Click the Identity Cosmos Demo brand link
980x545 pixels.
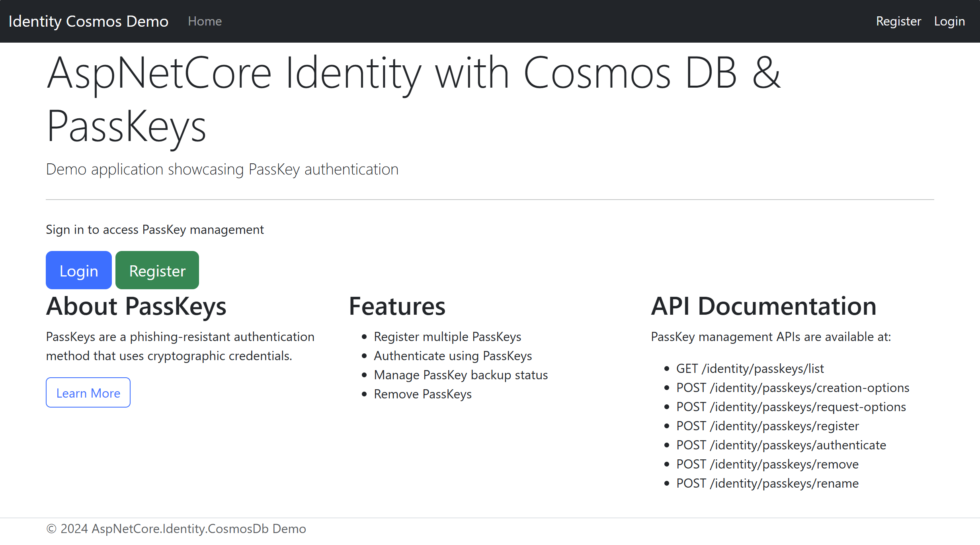point(88,21)
